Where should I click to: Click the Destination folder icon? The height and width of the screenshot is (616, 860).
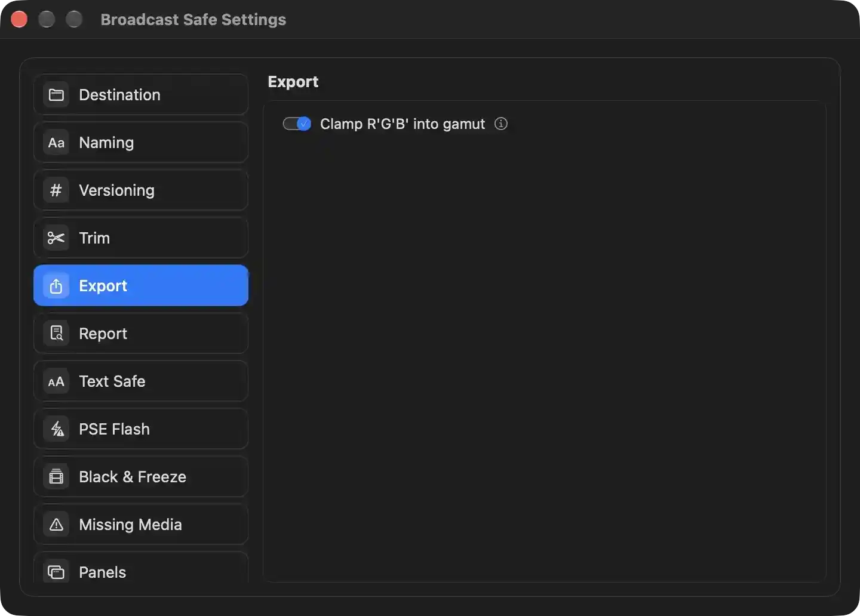(56, 95)
